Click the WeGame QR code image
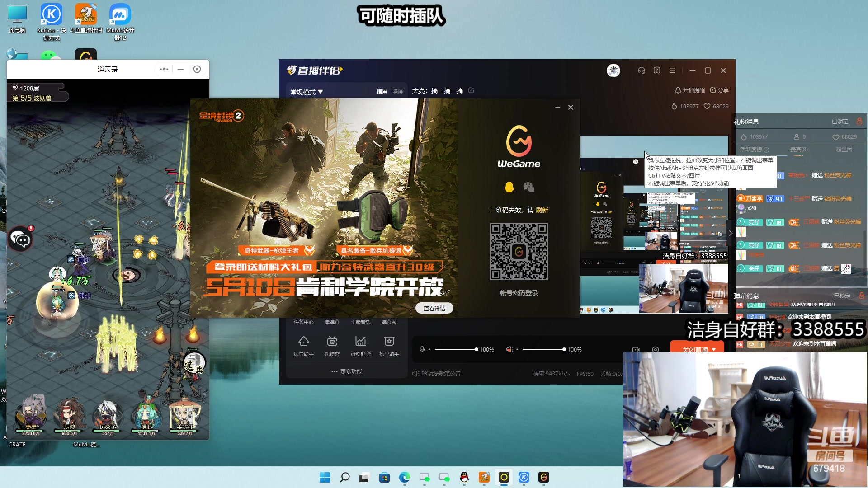Screen dimensions: 868x488 point(519,252)
